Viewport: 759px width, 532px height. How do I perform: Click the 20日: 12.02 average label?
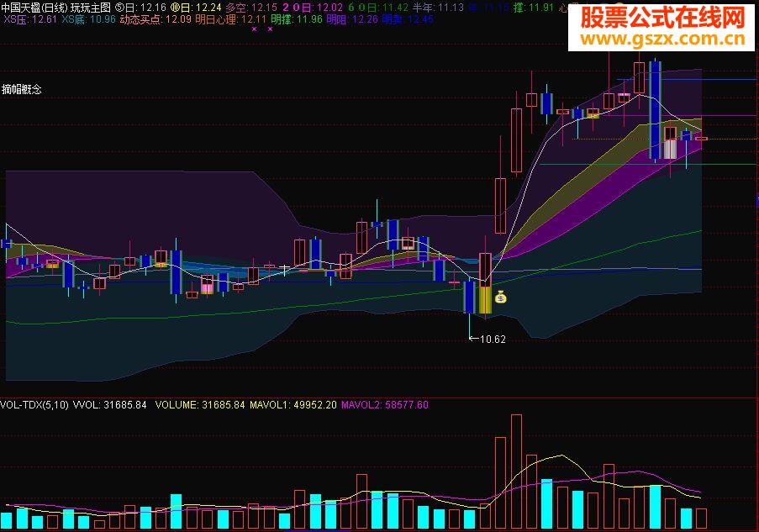[313, 8]
